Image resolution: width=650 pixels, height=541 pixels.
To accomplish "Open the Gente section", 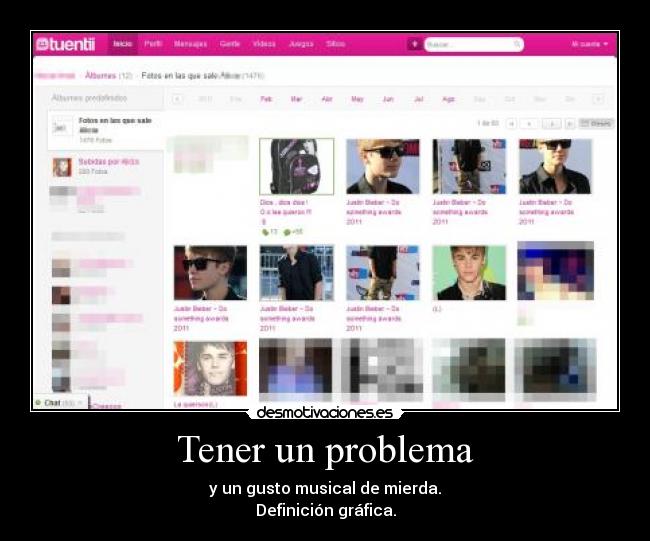I will tap(229, 44).
